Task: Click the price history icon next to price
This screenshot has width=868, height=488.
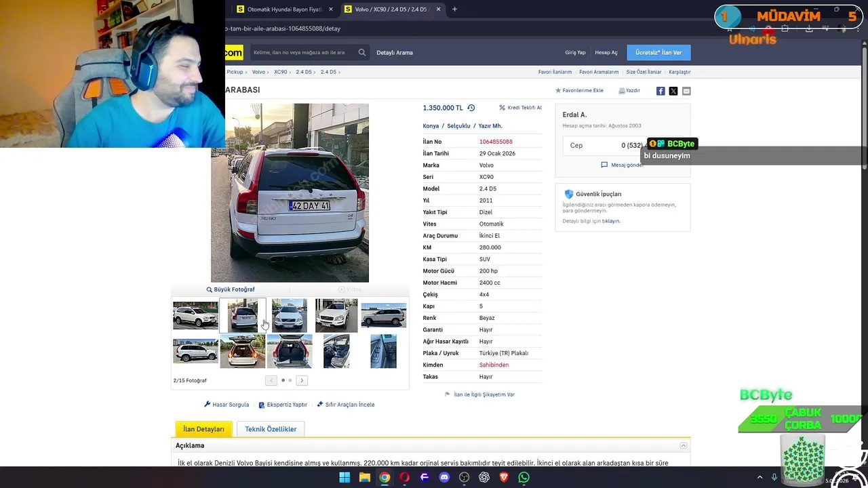Action: tap(471, 108)
